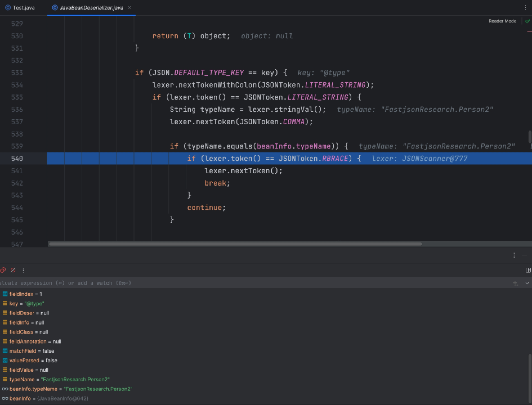Select the beanInfo JavaBeanInfo@642 watch

coord(45,399)
